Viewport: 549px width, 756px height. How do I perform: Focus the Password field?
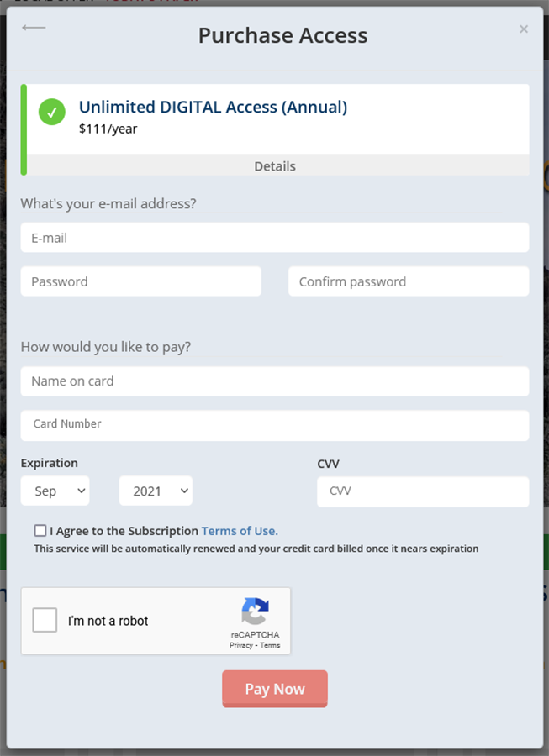(141, 281)
